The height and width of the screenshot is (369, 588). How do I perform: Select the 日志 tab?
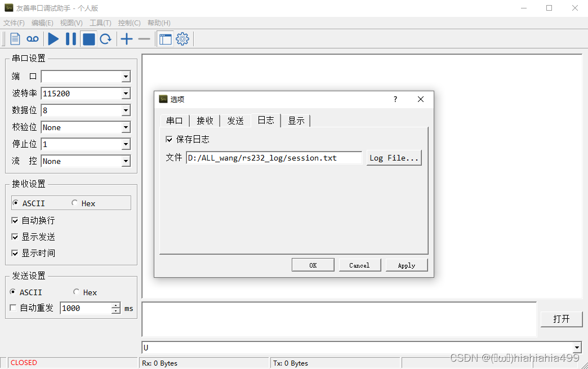click(266, 120)
